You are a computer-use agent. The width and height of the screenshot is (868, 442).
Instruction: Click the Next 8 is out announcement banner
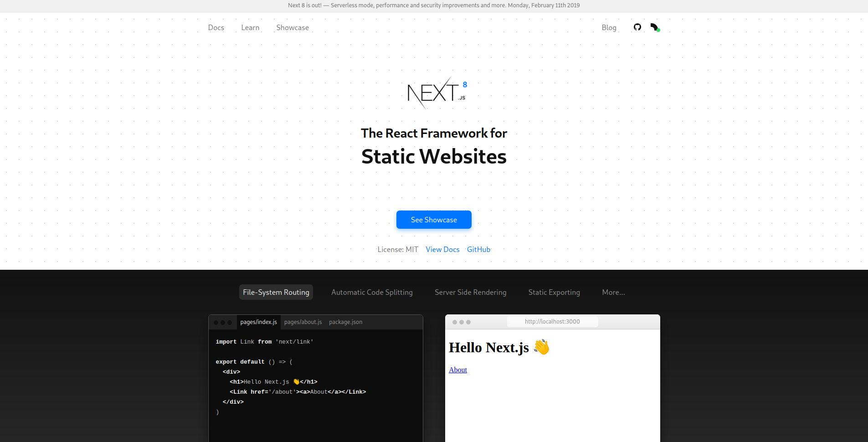pyautogui.click(x=434, y=5)
